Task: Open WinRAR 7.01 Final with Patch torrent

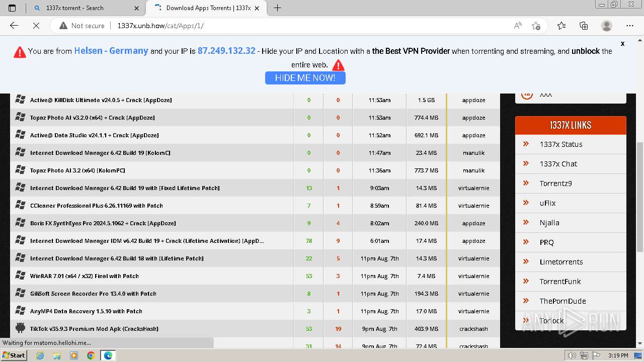Action: click(x=85, y=276)
